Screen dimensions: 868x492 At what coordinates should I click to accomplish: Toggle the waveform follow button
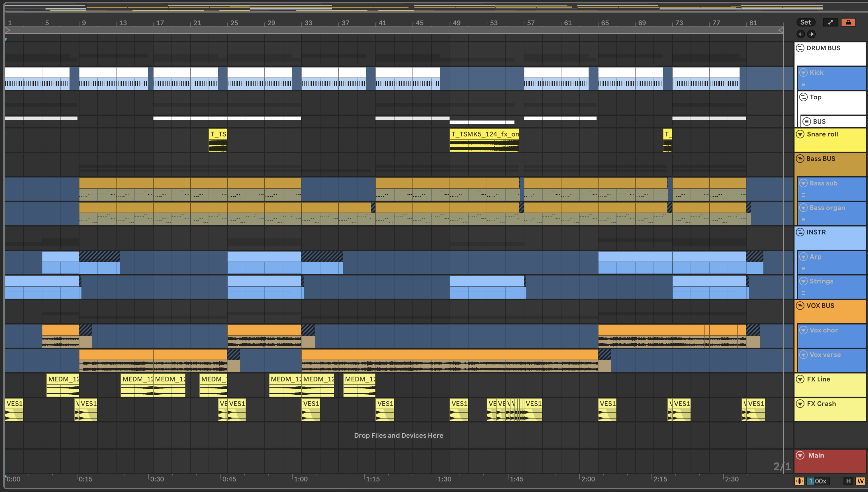[x=799, y=481]
